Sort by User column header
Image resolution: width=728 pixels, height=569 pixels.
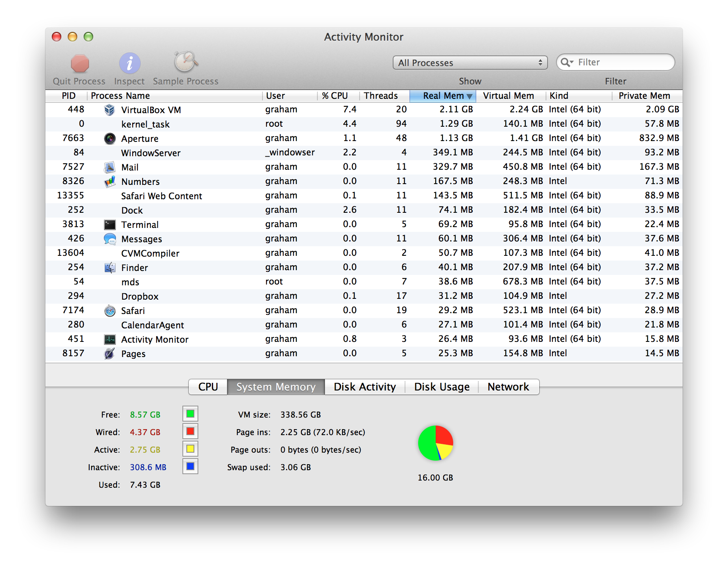290,96
